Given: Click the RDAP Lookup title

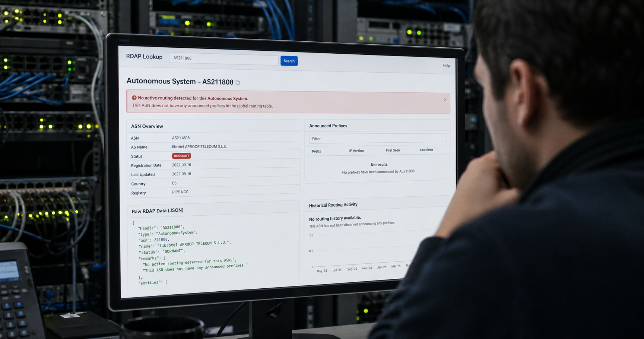Looking at the screenshot, I should click(x=144, y=57).
